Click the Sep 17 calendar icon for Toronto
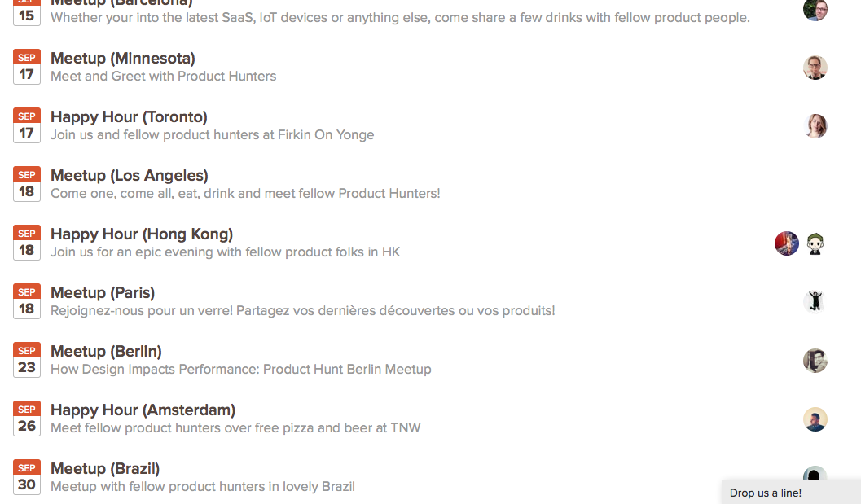The height and width of the screenshot is (504, 861). pos(27,125)
